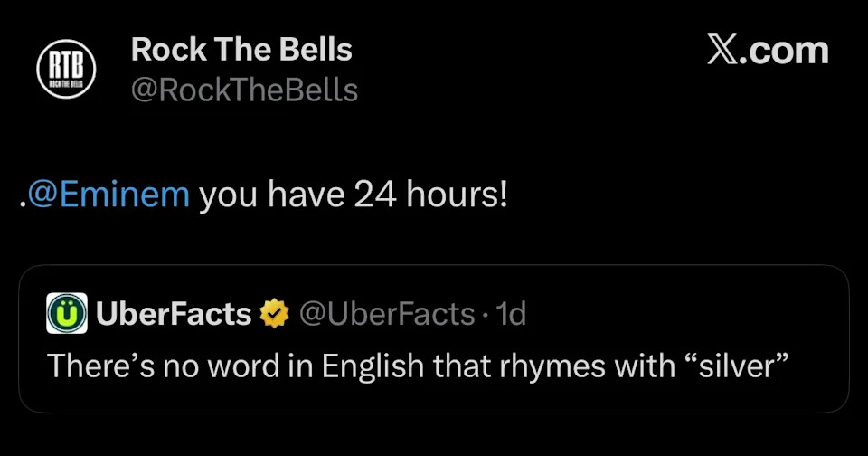Click the gold verified badge beside UberFacts
Viewport: 868px width, 456px height.
(x=274, y=314)
